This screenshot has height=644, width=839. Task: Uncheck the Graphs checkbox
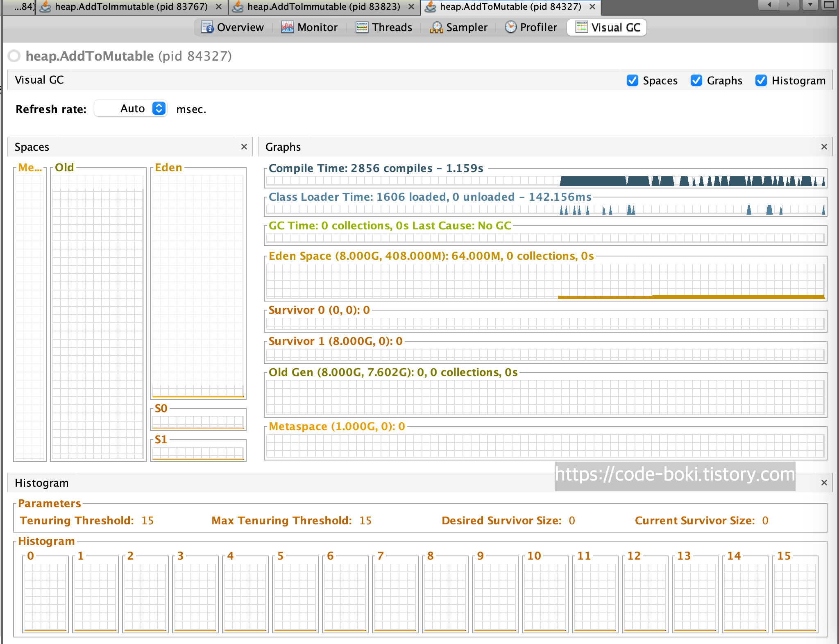coord(696,80)
